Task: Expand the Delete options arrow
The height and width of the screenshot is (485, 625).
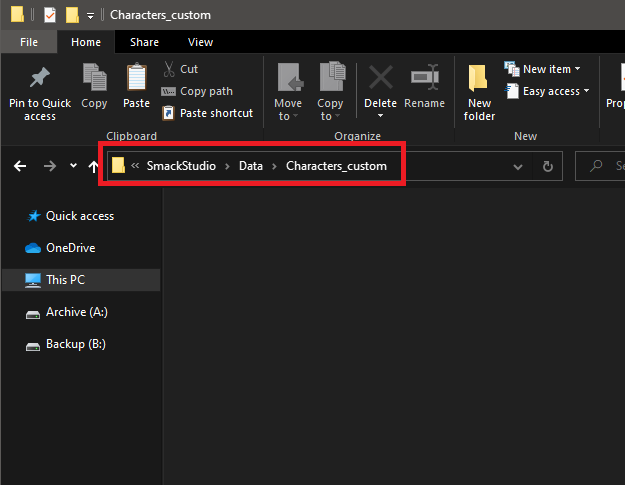Action: click(x=380, y=116)
